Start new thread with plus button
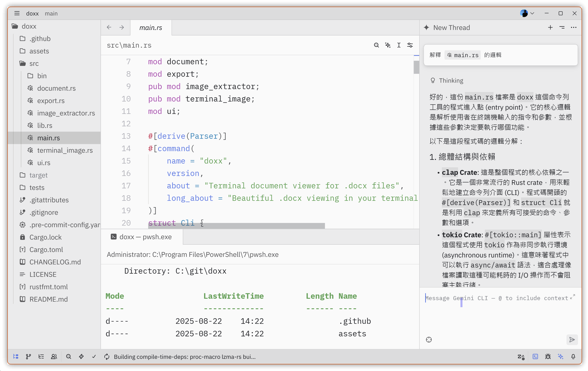This screenshot has height=371, width=588. 550,27
